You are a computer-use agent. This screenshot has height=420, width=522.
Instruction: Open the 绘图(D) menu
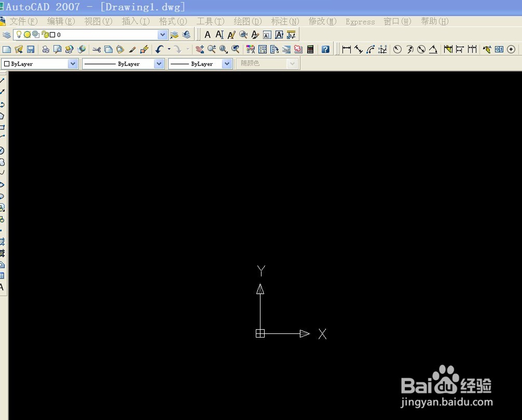(x=247, y=21)
